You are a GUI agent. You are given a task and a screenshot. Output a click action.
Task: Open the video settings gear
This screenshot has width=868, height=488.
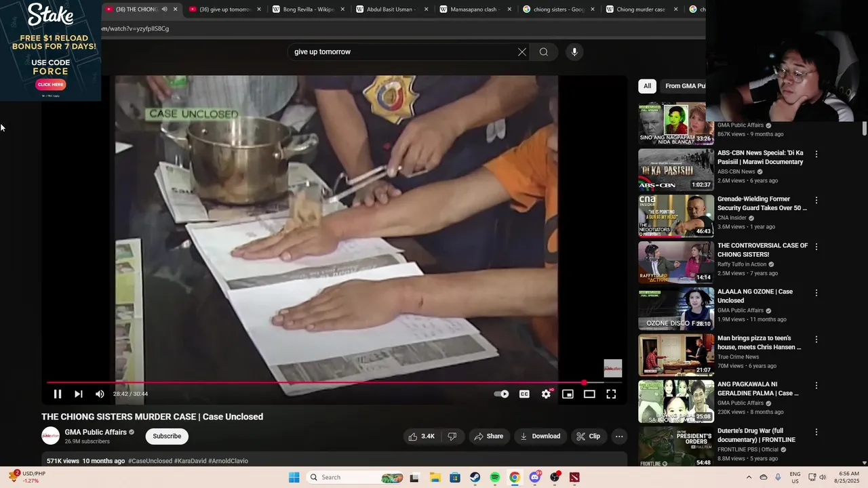[x=546, y=394]
